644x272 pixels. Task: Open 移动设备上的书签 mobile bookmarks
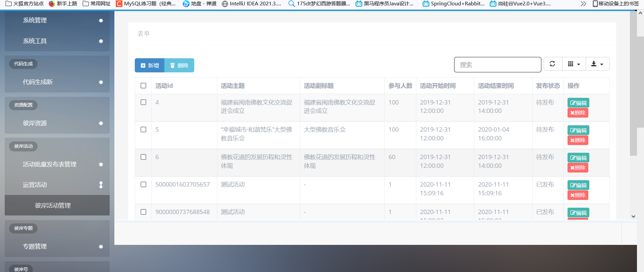coord(615,4)
